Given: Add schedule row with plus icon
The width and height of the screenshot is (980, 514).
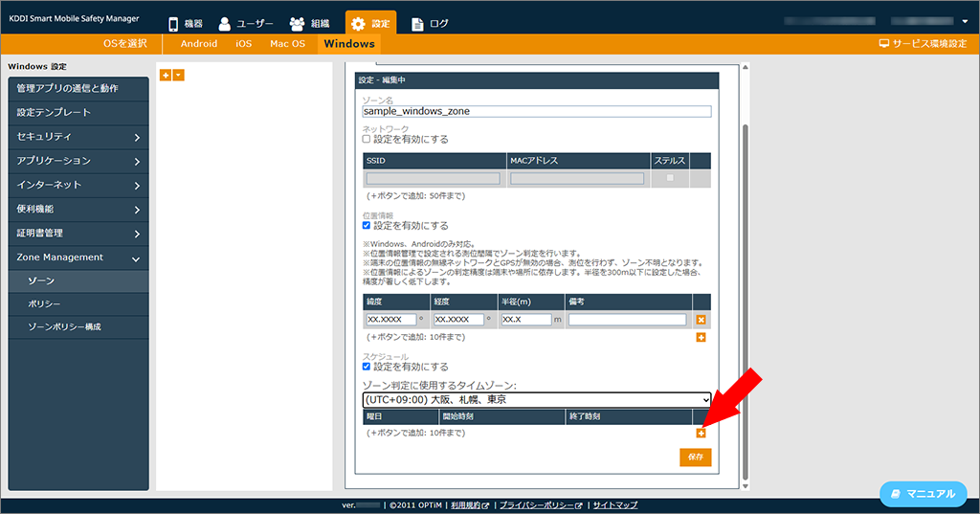Looking at the screenshot, I should coord(702,434).
